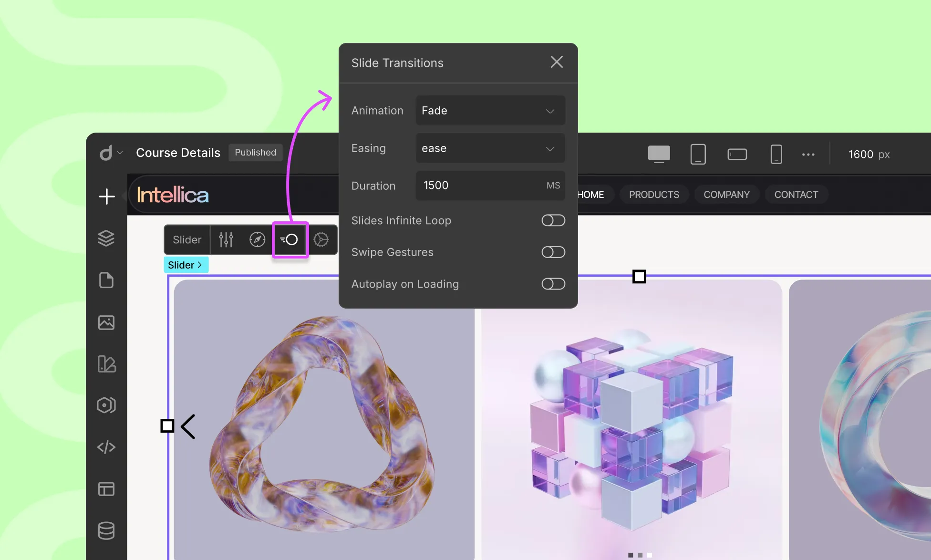Switch to tablet portrait viewport
This screenshot has height=560, width=931.
pyautogui.click(x=698, y=154)
